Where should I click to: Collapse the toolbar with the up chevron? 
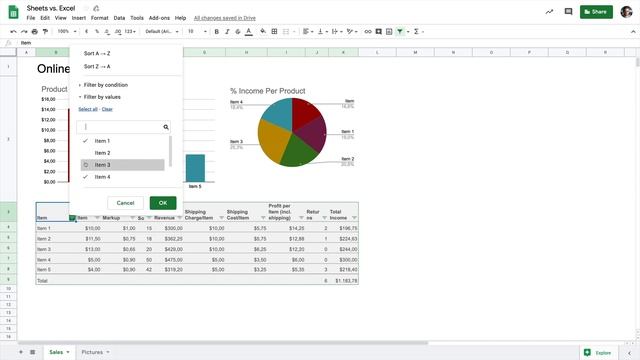633,31
